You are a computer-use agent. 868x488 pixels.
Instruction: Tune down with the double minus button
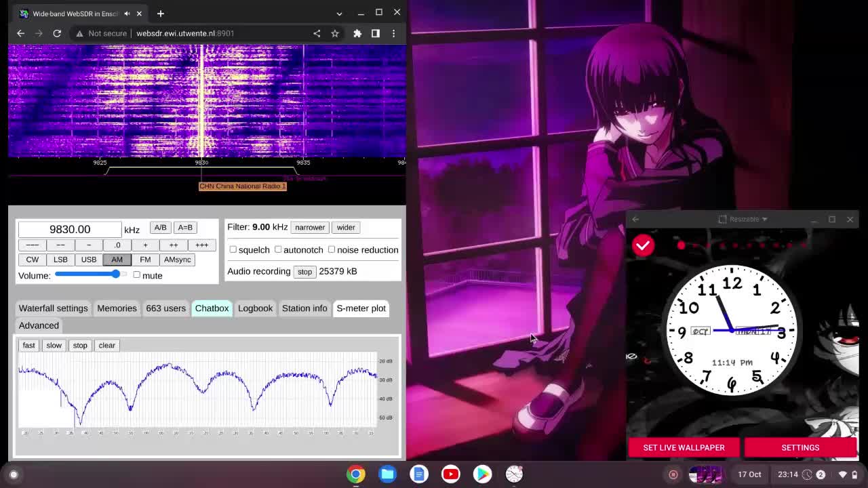tap(60, 245)
